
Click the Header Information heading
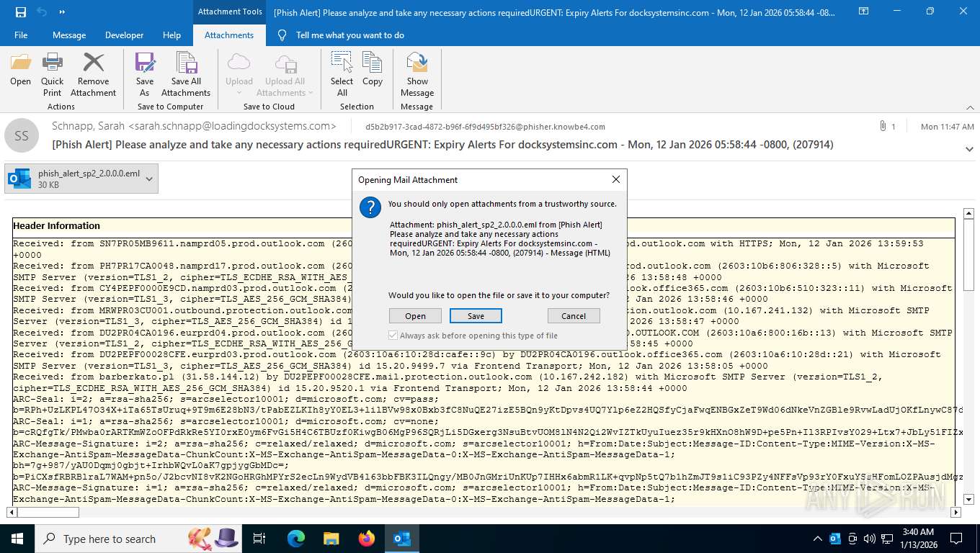(56, 225)
